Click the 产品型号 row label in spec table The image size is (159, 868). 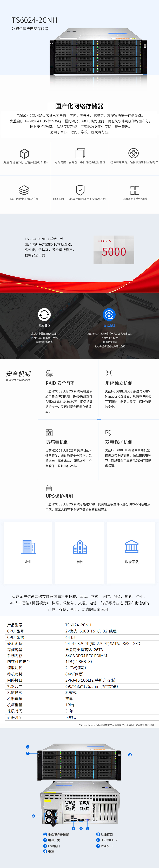[15, 625]
